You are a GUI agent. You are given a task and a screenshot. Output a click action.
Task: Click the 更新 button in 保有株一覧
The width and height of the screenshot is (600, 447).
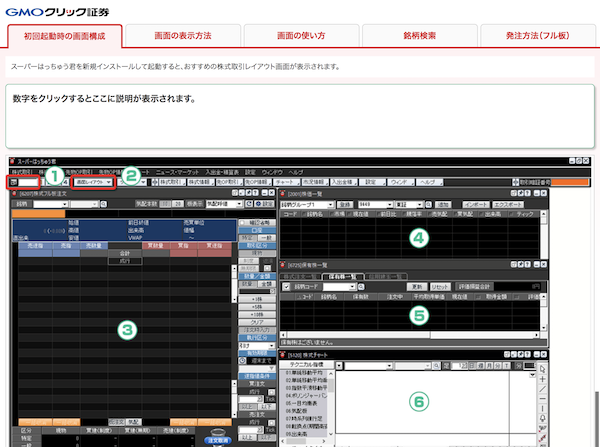[417, 287]
